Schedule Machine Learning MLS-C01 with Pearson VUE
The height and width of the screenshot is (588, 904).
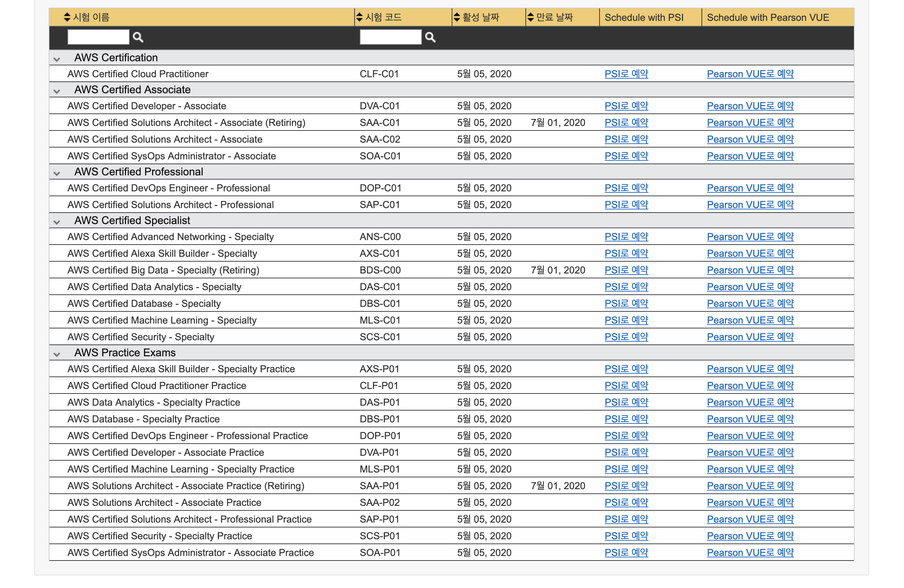(x=750, y=320)
